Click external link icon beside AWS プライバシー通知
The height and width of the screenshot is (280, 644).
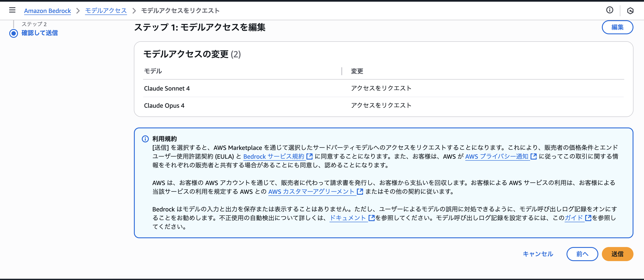(x=534, y=156)
